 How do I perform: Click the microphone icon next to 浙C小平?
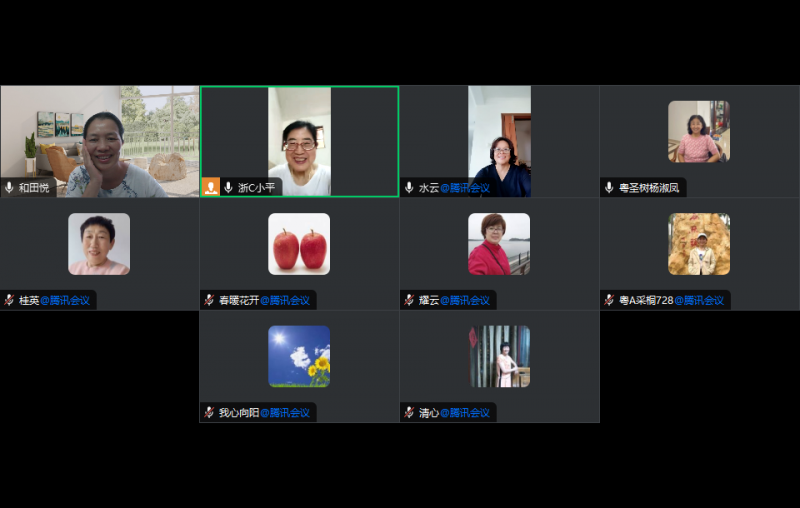228,187
